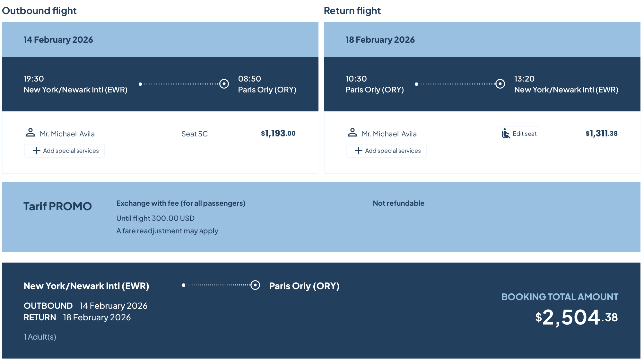644x364 pixels.
Task: Click the outbound passenger person icon
Action: click(30, 133)
